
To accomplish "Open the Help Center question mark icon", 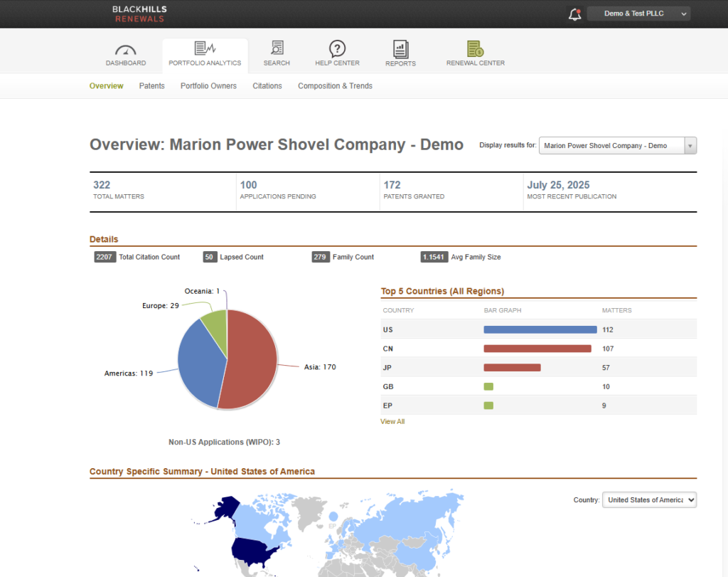I will pos(337,48).
